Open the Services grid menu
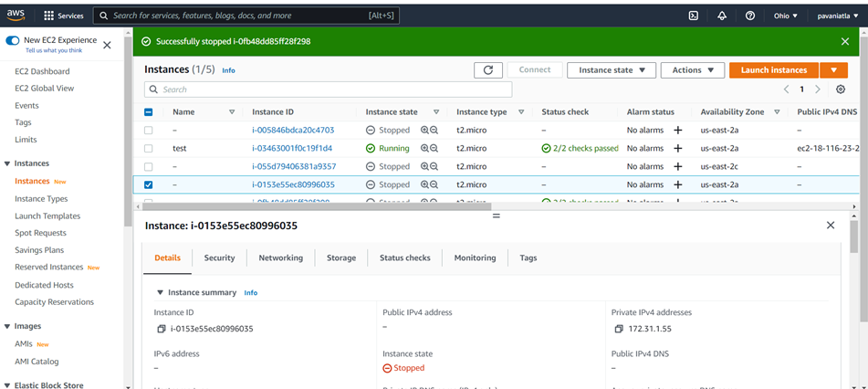The height and width of the screenshot is (389, 868). pos(64,16)
